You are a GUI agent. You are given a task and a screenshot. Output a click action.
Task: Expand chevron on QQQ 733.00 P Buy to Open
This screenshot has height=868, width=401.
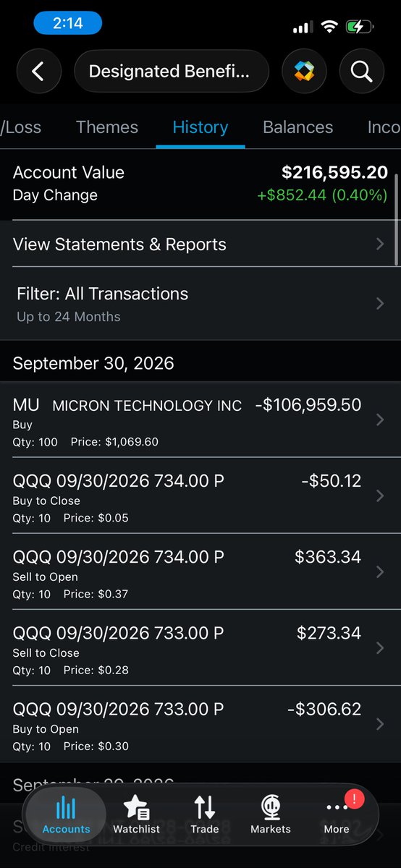click(381, 724)
